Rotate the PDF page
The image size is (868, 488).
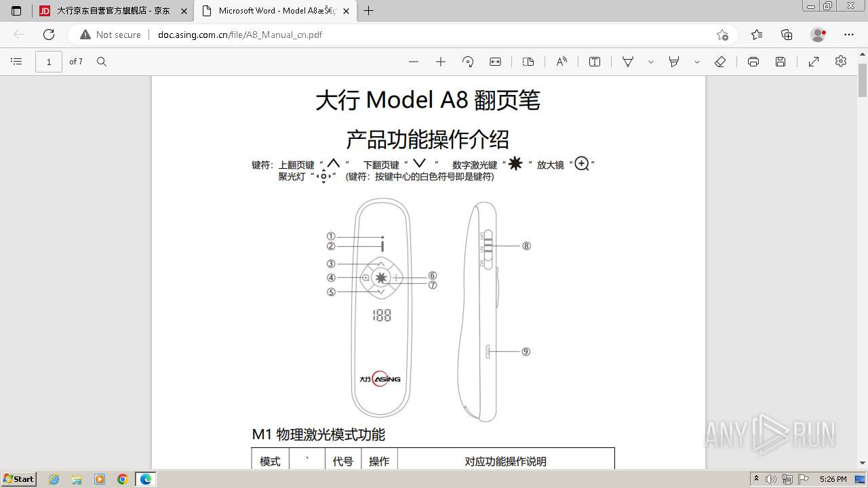468,62
